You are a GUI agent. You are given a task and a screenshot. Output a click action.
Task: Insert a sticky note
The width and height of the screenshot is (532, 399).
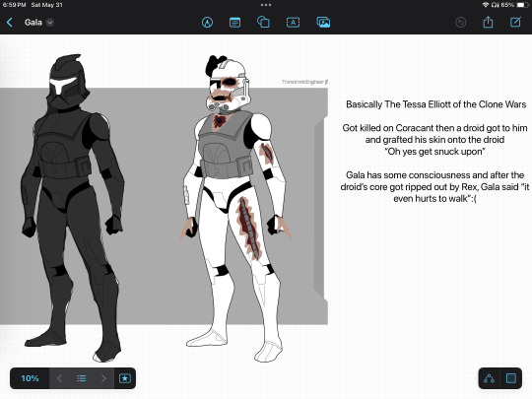[234, 23]
